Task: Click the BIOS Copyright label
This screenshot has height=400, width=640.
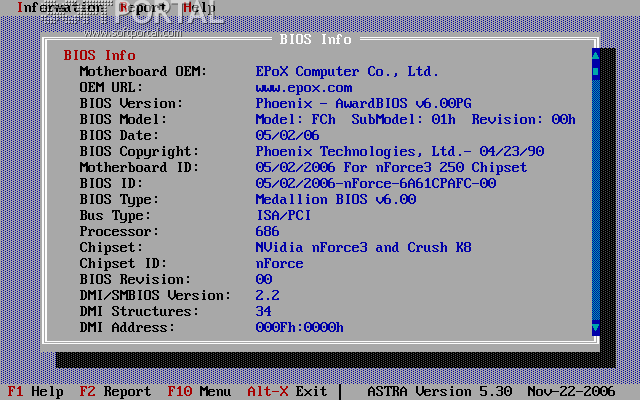Action: click(x=139, y=151)
